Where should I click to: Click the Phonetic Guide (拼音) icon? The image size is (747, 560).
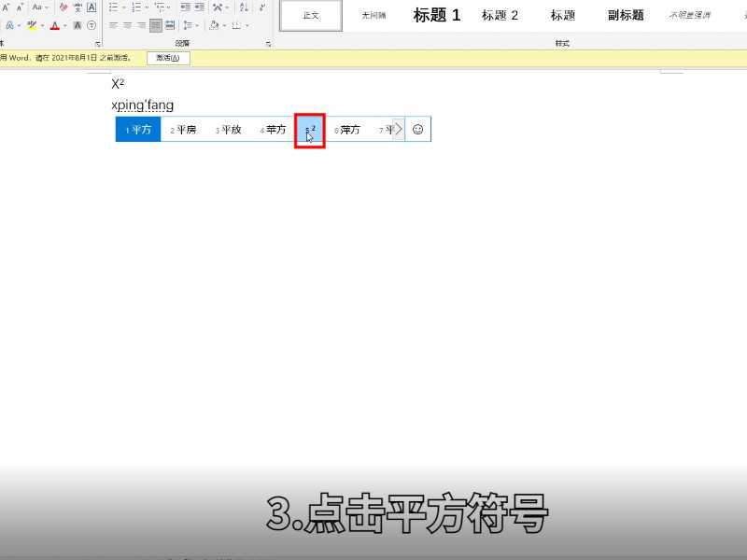[78, 7]
